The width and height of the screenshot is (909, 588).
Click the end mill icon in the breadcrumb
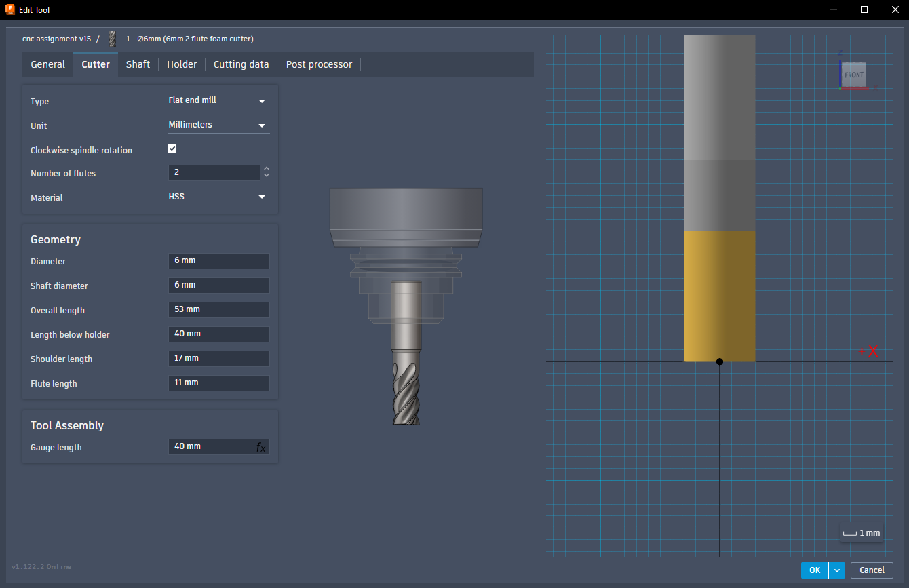[113, 39]
